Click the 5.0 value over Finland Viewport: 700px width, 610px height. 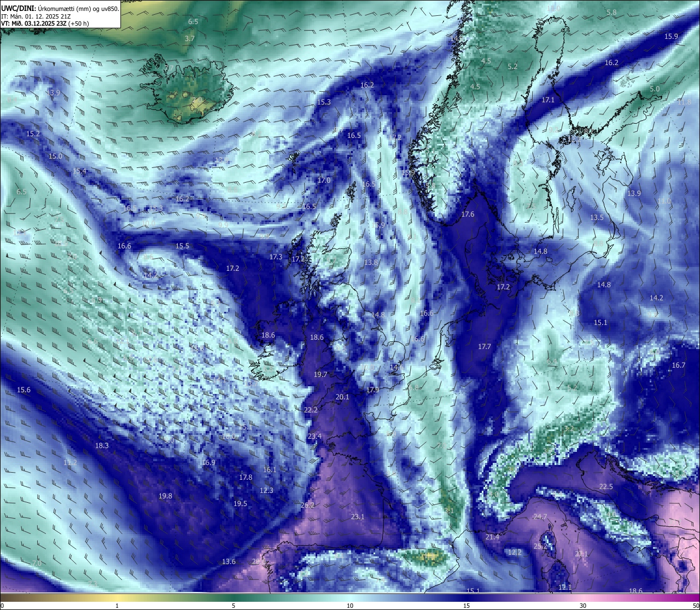click(655, 89)
